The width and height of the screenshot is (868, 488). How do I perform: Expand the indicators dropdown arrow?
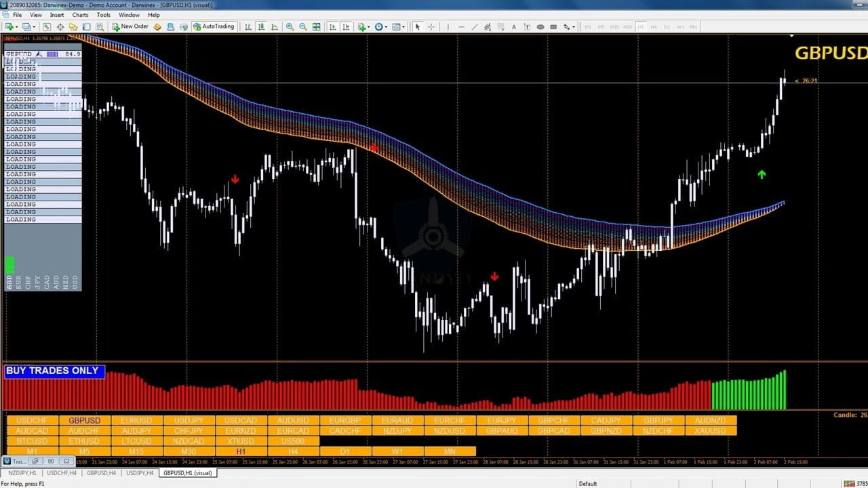[369, 27]
